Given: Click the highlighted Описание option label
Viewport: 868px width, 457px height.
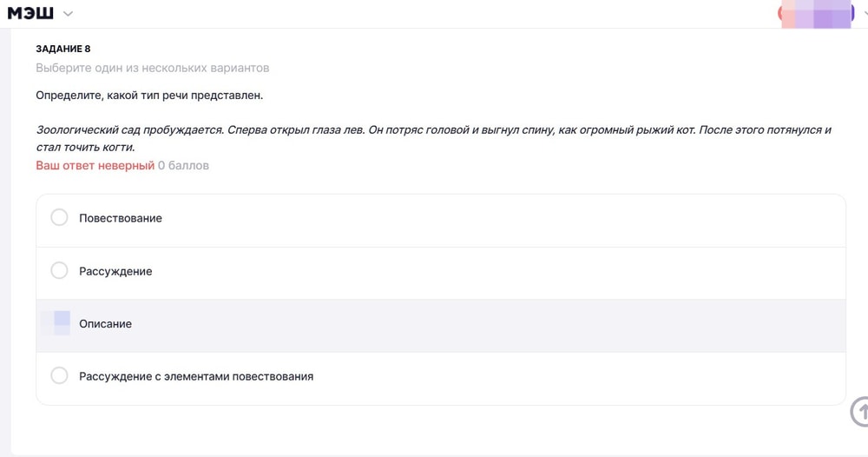Looking at the screenshot, I should pos(105,324).
